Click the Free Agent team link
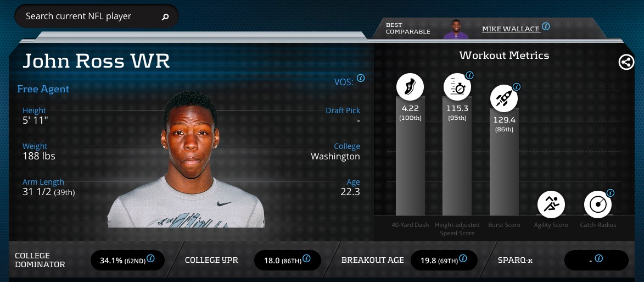644x282 pixels. click(43, 89)
